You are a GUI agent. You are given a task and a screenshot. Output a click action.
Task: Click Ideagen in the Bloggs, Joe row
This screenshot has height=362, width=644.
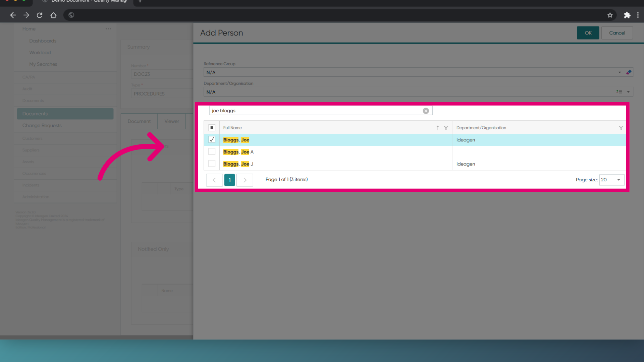click(466, 140)
